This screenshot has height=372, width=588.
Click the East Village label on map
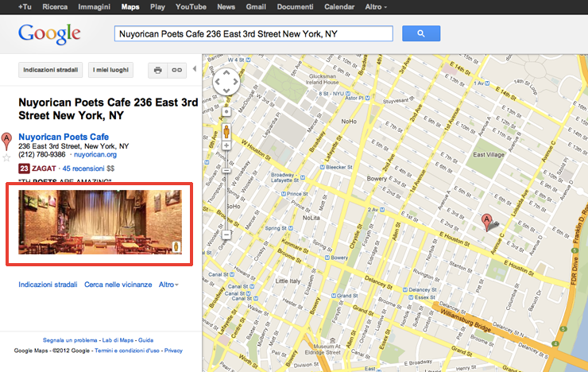coord(489,154)
